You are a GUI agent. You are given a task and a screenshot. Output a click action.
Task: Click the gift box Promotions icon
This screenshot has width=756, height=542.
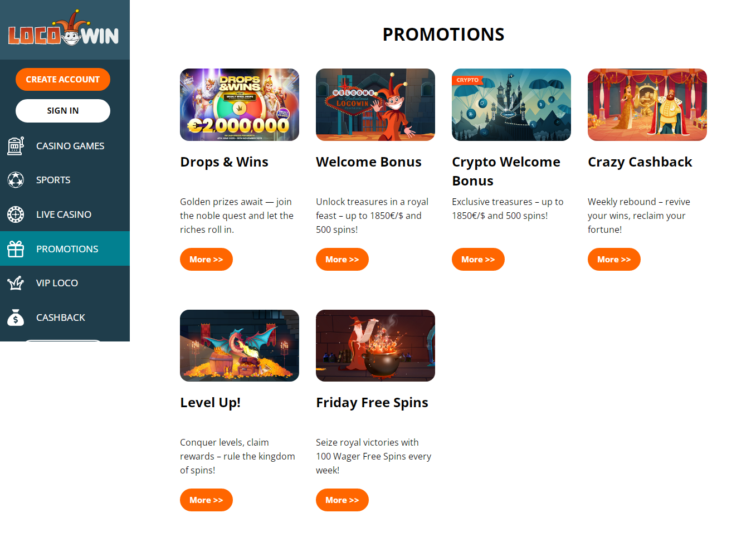[x=16, y=249]
